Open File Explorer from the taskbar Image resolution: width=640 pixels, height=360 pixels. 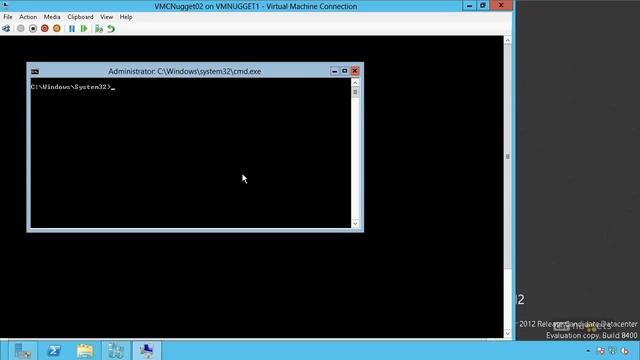(x=85, y=351)
